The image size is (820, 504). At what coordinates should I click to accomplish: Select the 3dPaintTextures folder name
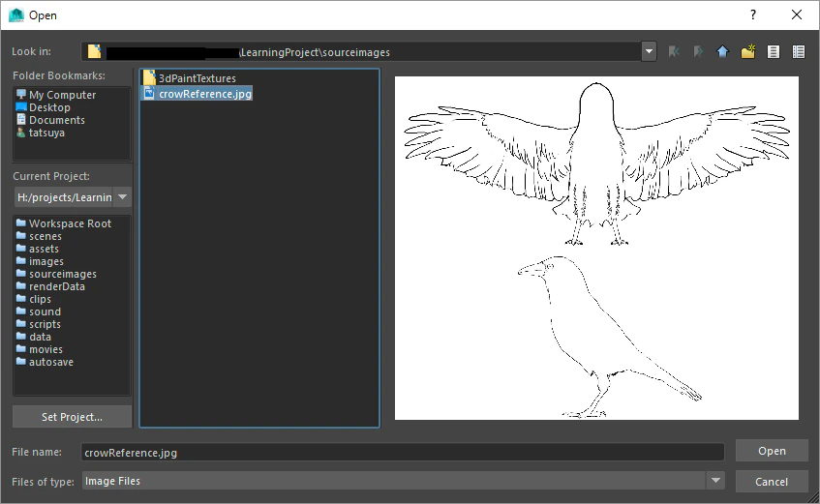click(197, 78)
